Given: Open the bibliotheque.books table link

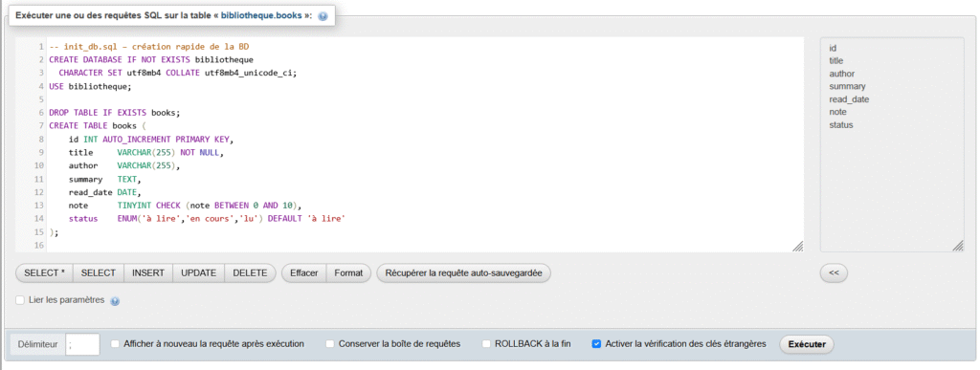Looking at the screenshot, I should (261, 16).
